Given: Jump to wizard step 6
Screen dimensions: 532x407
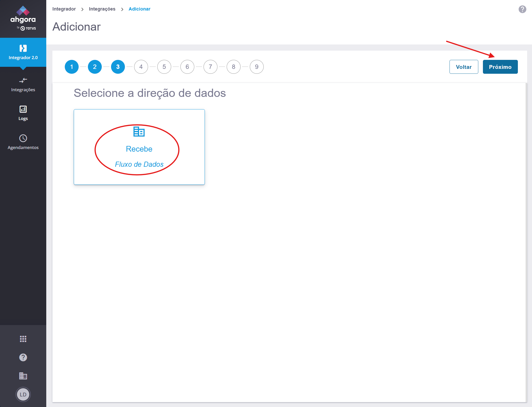Looking at the screenshot, I should click(x=187, y=67).
